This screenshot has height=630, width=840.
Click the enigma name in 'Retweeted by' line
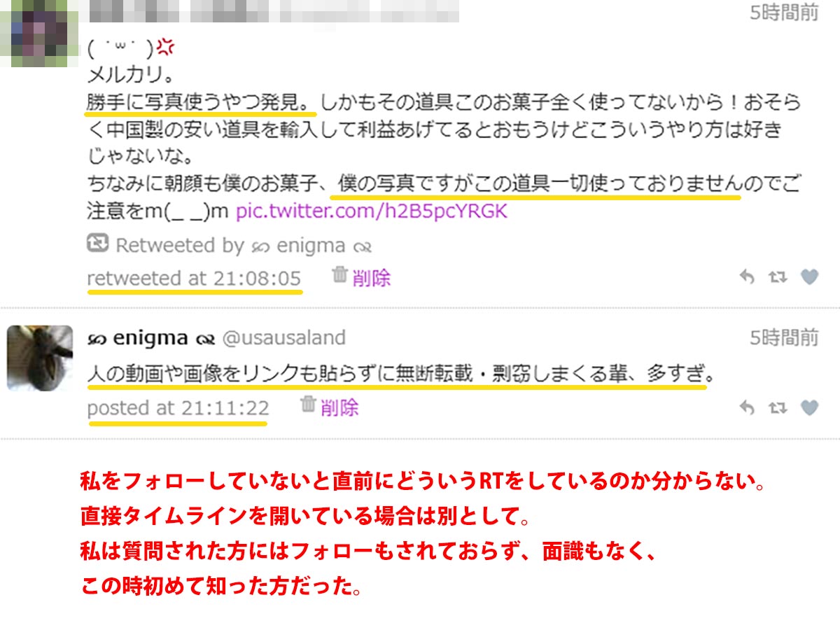coord(311,246)
